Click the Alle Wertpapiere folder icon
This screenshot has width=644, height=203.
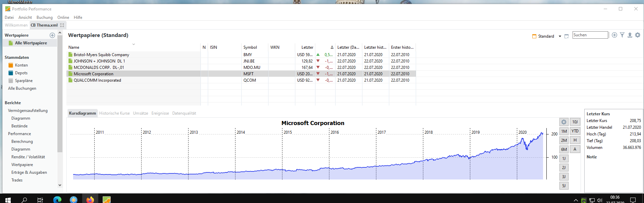click(11, 43)
